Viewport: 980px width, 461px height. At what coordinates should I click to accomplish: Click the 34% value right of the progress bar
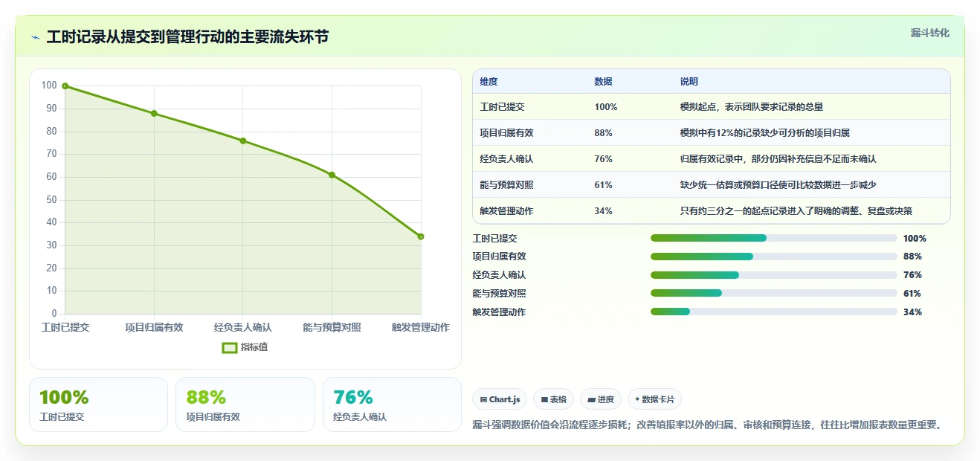[x=912, y=312]
